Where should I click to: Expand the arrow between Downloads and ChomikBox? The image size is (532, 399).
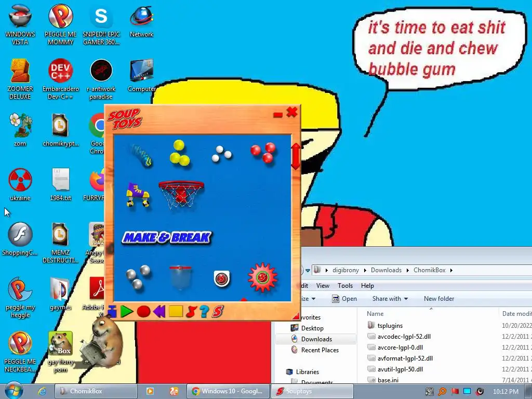point(408,270)
